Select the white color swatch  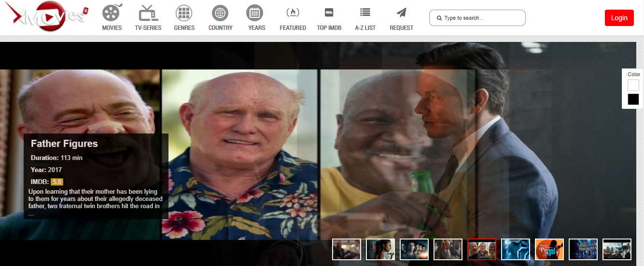(x=633, y=85)
